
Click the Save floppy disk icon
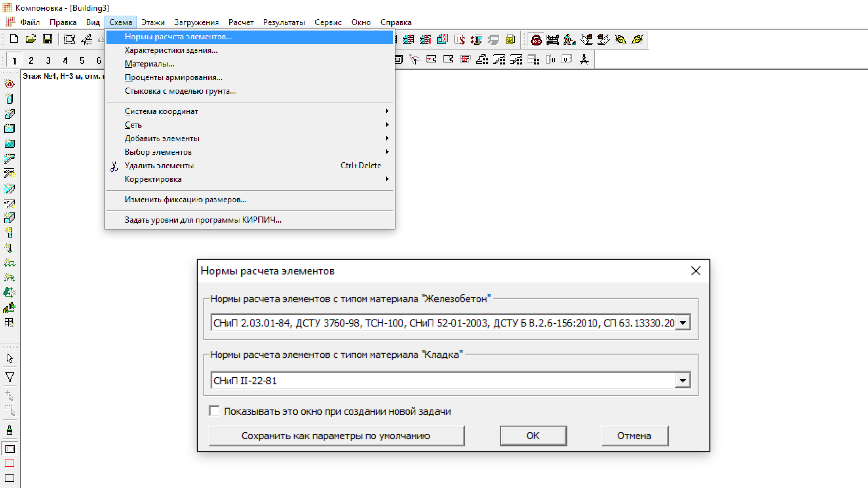(47, 39)
